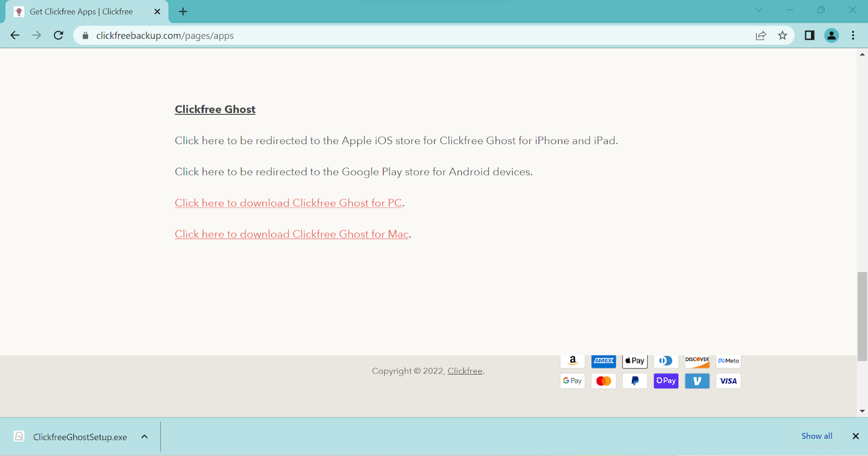Bookmark this page with star icon
The image size is (868, 456).
tap(782, 35)
